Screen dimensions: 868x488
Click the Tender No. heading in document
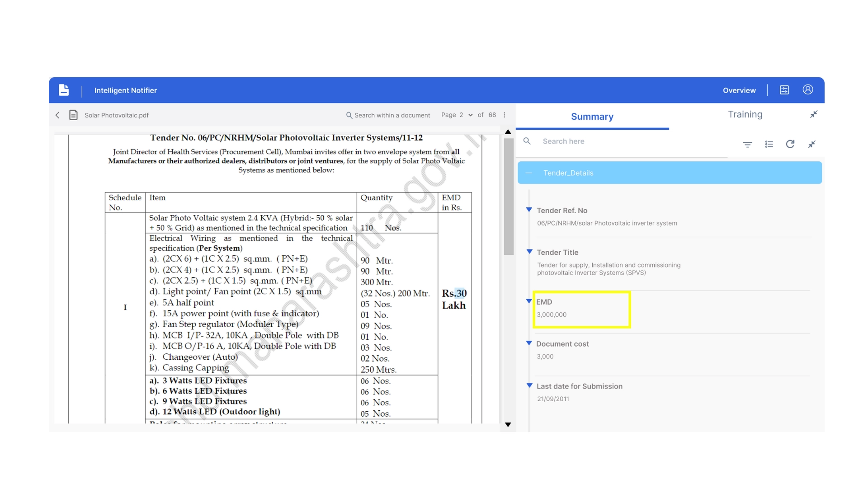click(x=286, y=138)
